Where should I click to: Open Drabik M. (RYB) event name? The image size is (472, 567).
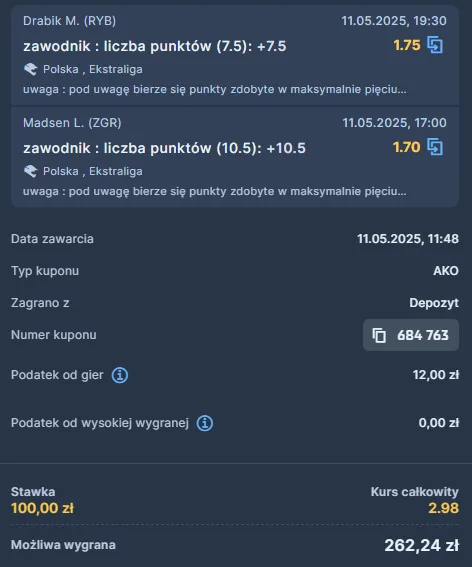[x=69, y=21]
